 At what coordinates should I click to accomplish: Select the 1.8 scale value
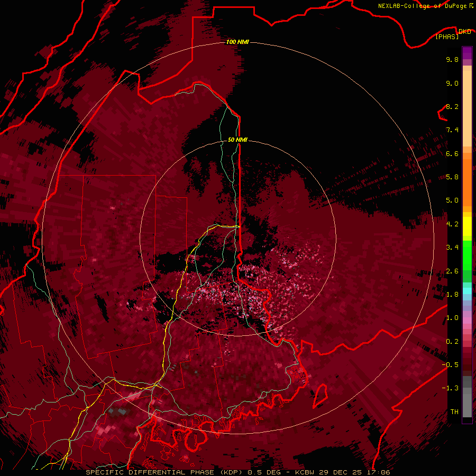tap(452, 295)
